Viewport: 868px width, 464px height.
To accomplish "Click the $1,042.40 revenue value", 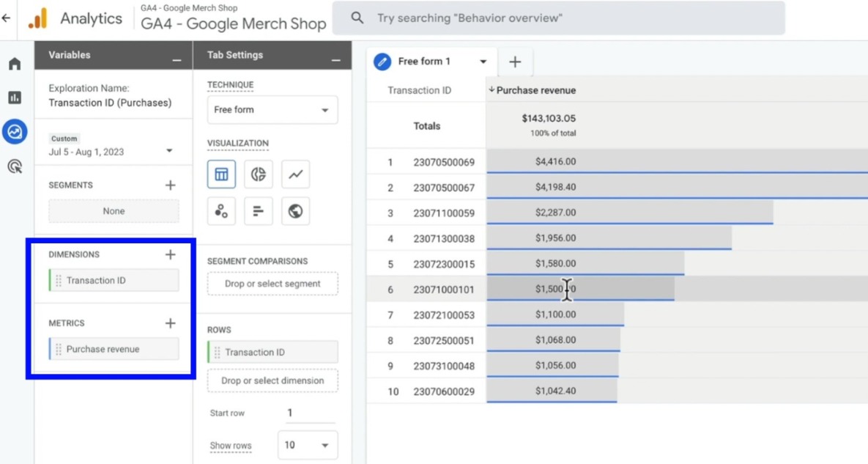I will (x=555, y=391).
